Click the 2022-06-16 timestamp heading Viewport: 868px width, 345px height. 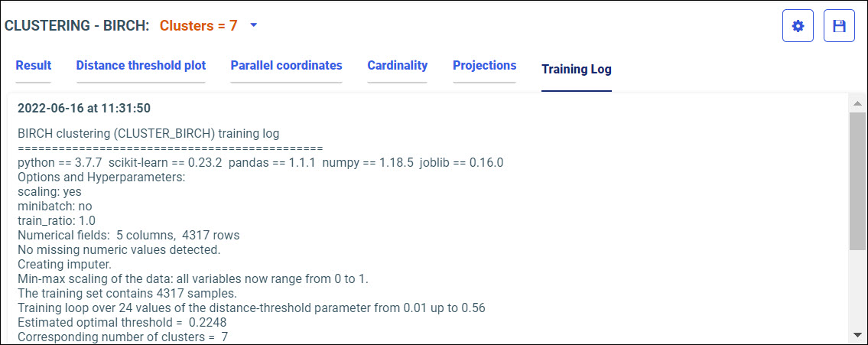(84, 108)
